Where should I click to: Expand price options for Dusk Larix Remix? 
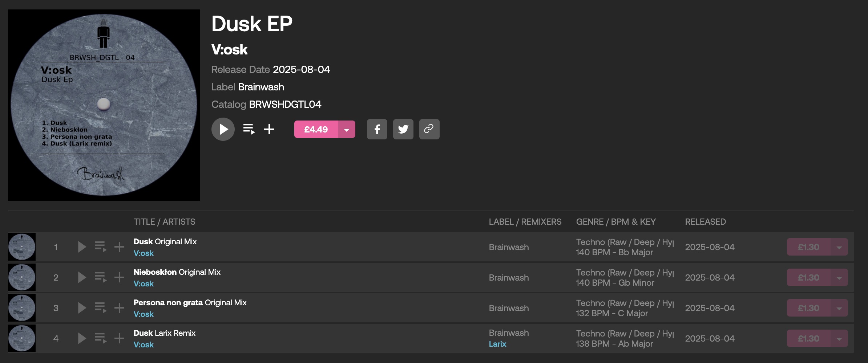[x=839, y=339]
